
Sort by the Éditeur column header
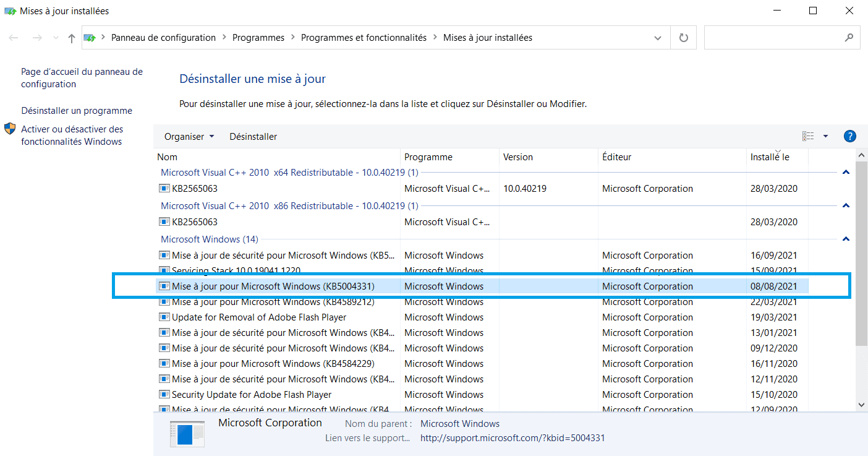click(672, 157)
